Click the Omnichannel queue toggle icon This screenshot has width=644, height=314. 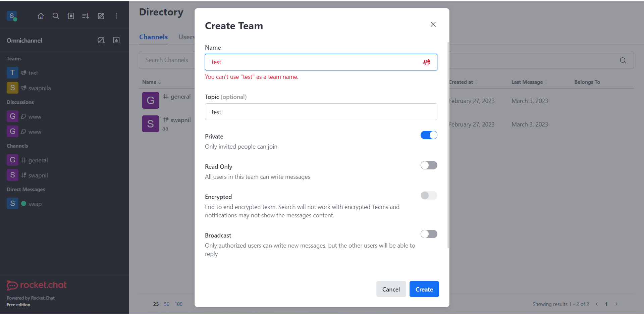101,40
